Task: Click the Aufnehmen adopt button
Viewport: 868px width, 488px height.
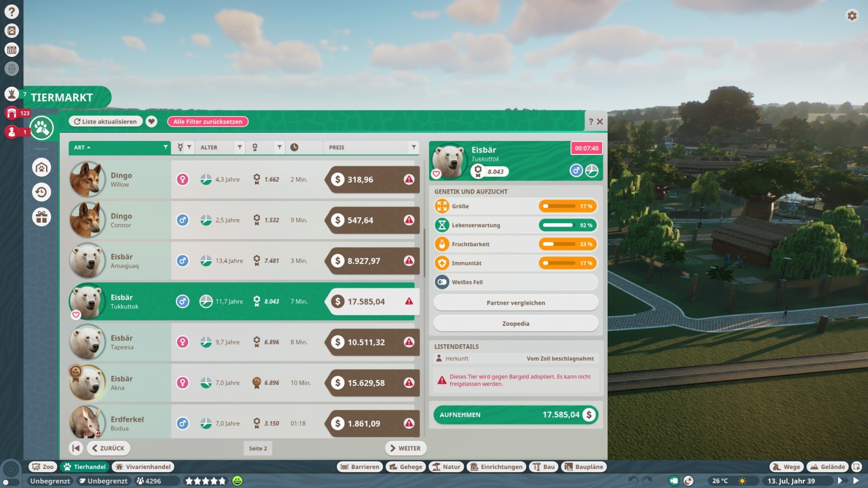Action: [515, 415]
